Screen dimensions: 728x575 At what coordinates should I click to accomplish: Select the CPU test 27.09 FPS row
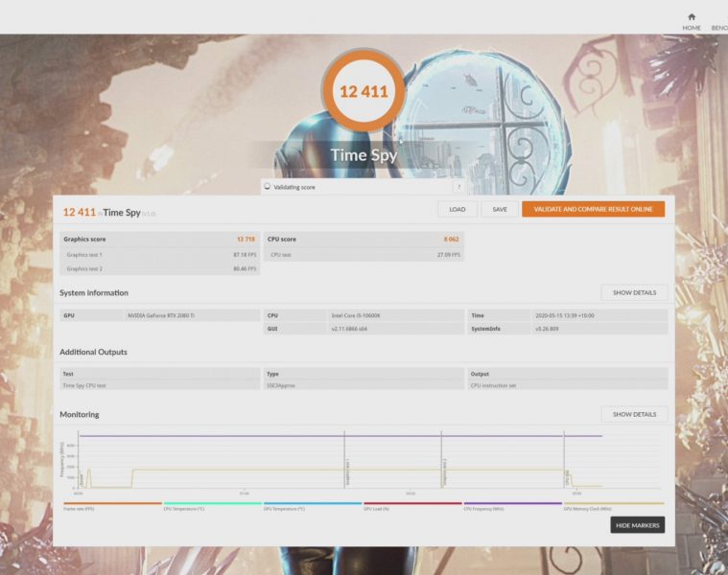(364, 255)
